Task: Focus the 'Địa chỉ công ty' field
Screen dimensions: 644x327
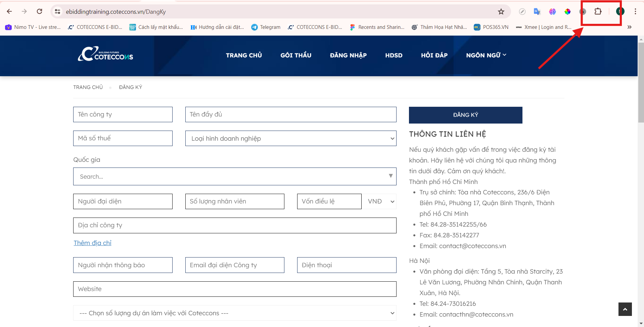Action: [235, 225]
